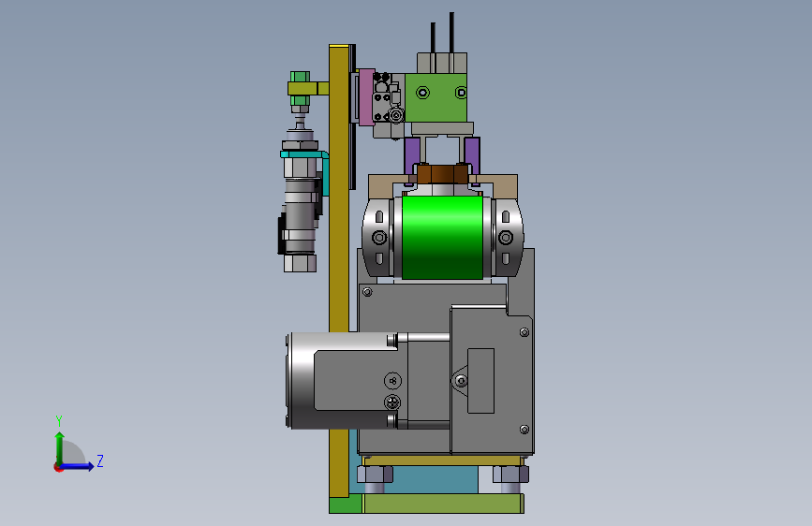Select the lower right screw on the cover
This screenshot has width=812, height=526.
click(x=524, y=430)
